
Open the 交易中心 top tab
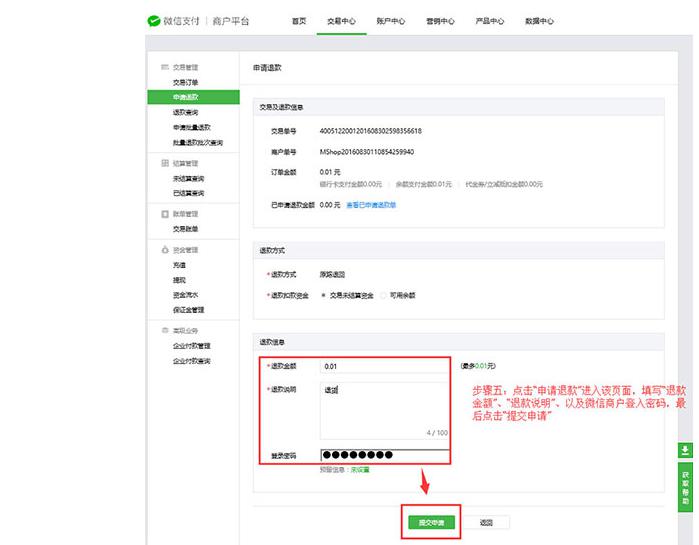(341, 21)
